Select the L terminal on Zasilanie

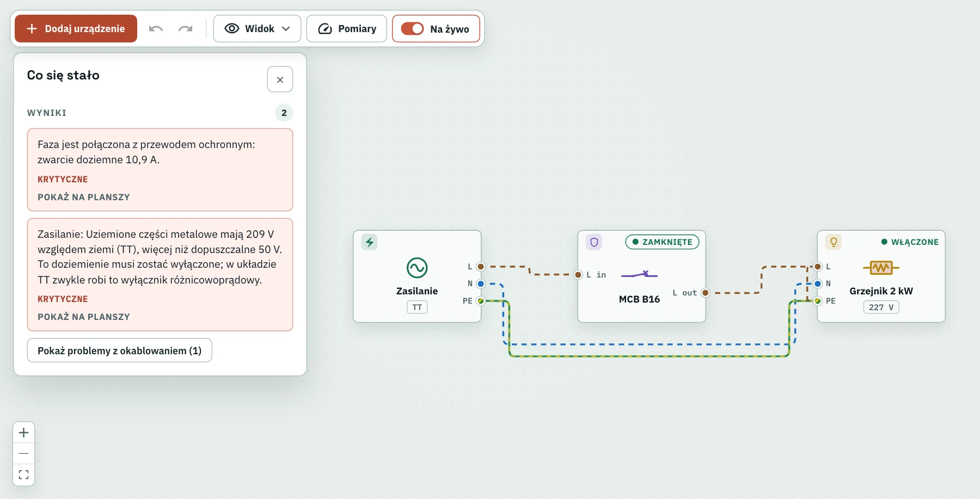pyautogui.click(x=481, y=267)
